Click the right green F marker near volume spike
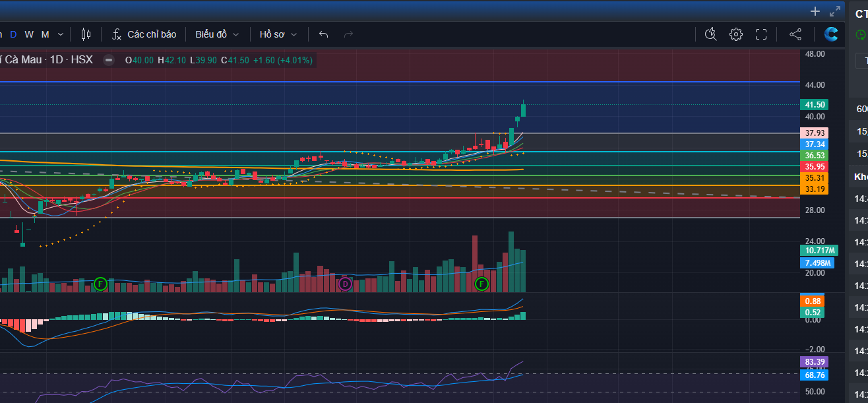 pos(481,284)
